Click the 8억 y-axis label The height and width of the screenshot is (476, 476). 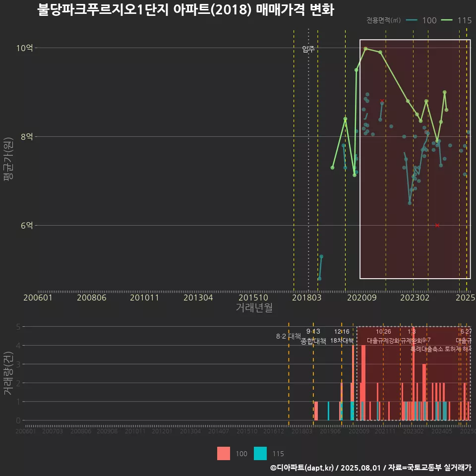[x=26, y=137]
